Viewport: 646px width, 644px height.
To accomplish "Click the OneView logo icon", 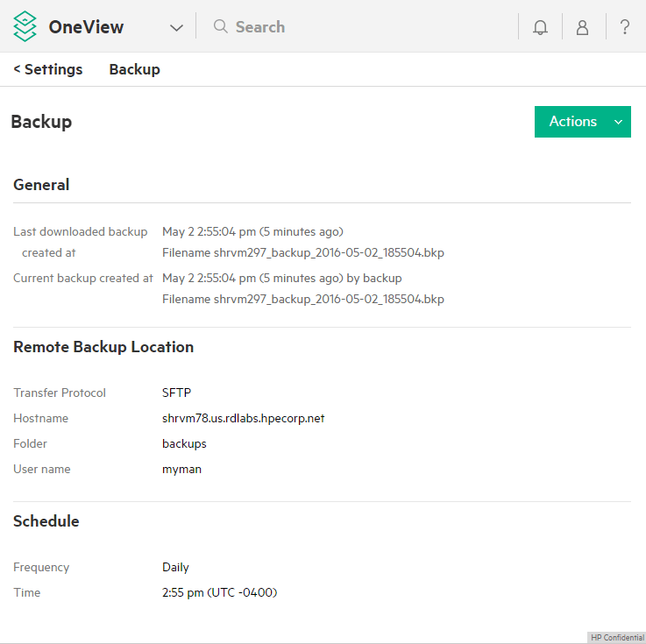I will pos(25,26).
